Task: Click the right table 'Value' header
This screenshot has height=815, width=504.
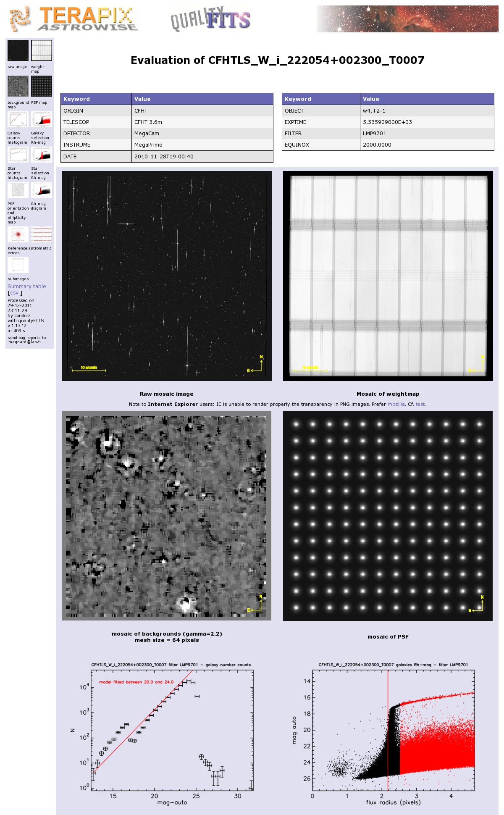Action: pyautogui.click(x=427, y=99)
